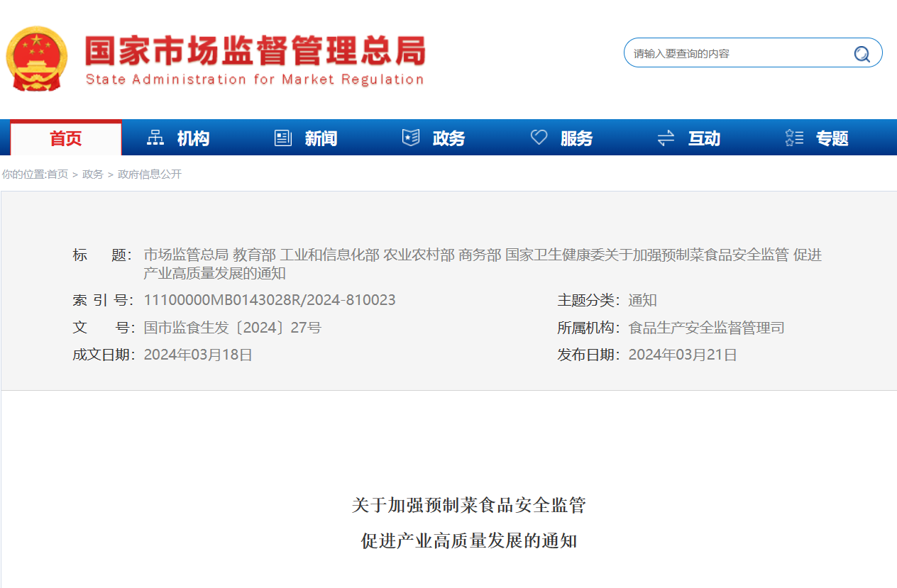
Task: Click the 标题 metadata title text
Action: [x=483, y=264]
